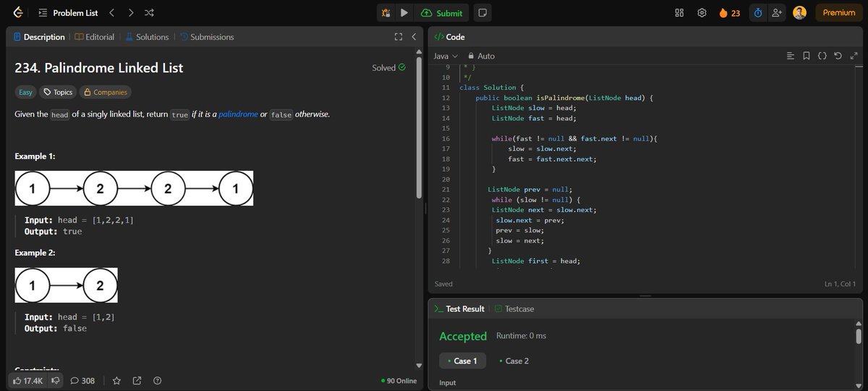
Task: Open settings gear icon
Action: coord(702,12)
